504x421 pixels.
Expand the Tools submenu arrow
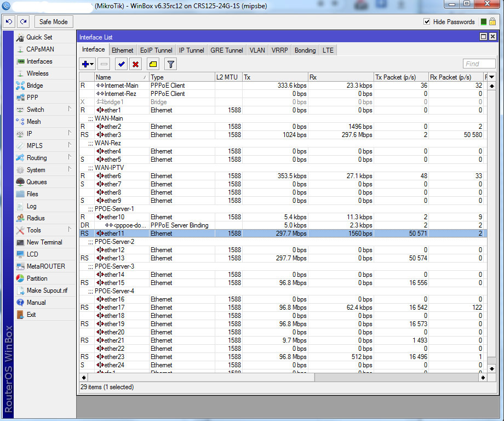pyautogui.click(x=70, y=229)
